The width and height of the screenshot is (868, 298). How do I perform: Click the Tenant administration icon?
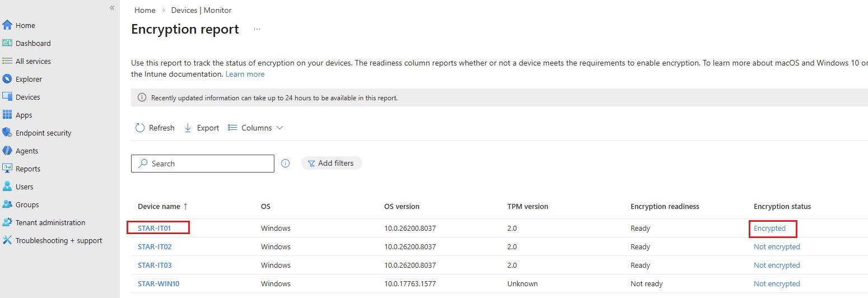coord(7,222)
